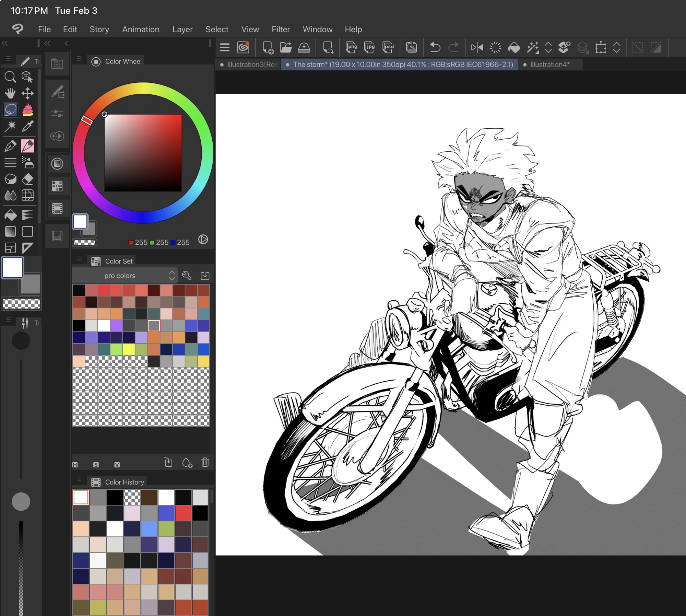Export as PNG from command bar
Image resolution: width=686 pixels, height=616 pixels.
click(x=351, y=47)
